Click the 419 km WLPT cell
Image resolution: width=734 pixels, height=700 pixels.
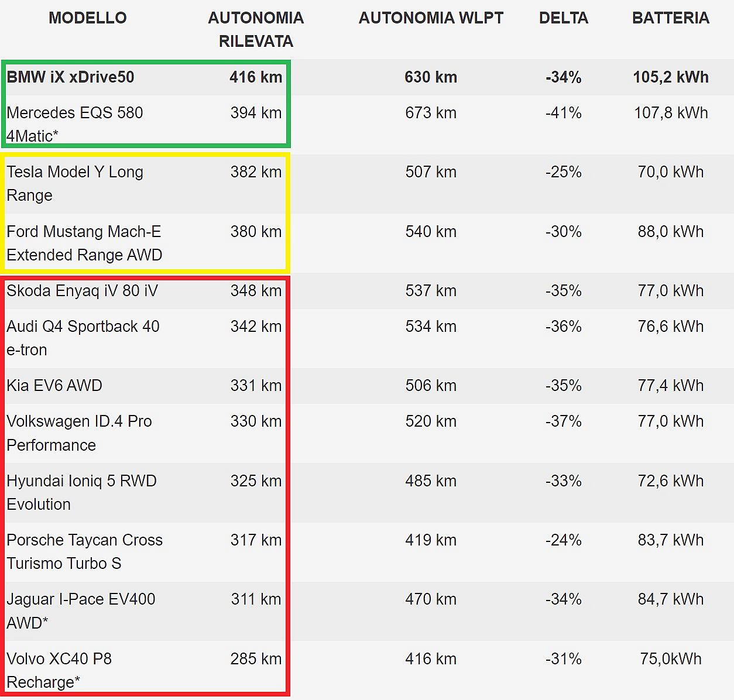coord(431,540)
